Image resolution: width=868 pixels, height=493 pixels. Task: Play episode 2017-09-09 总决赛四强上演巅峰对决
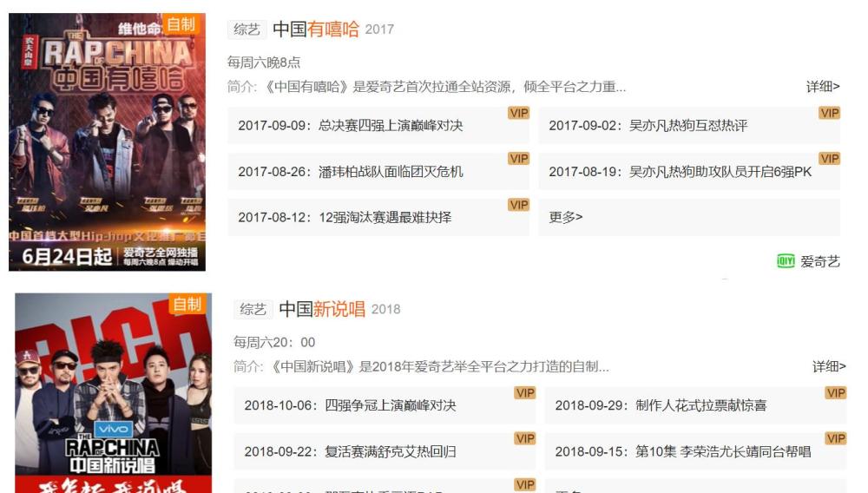coord(378,126)
